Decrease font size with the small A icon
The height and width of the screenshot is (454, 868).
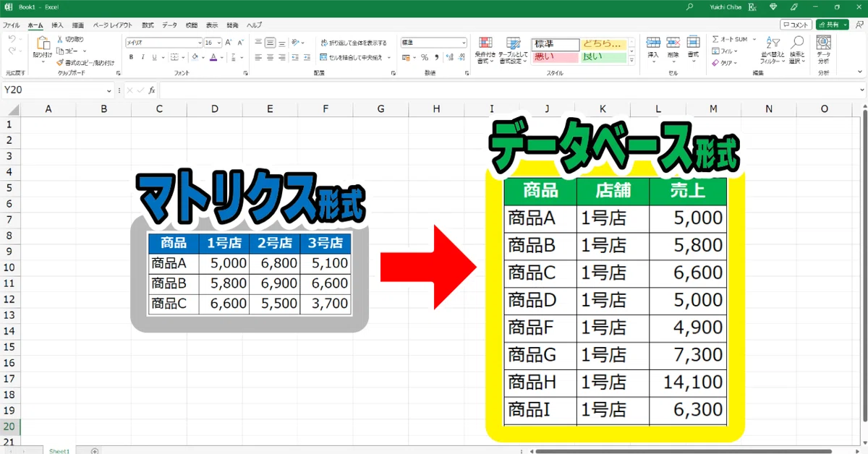(x=239, y=43)
